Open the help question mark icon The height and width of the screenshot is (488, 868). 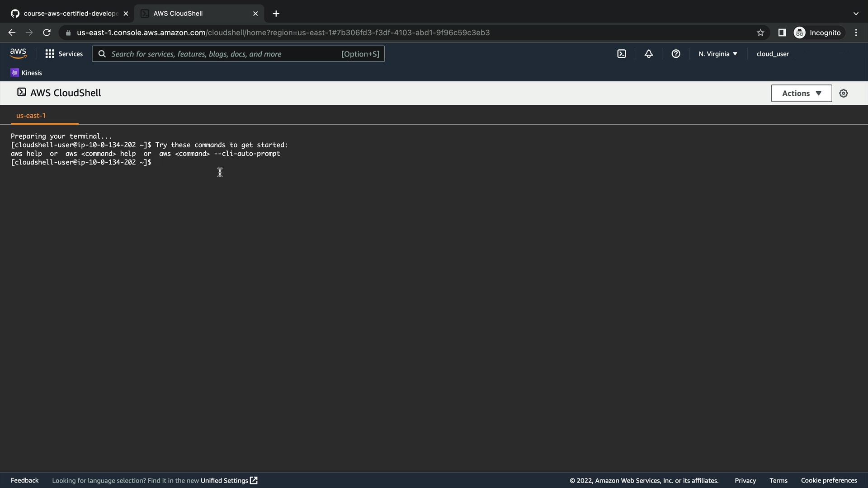676,54
